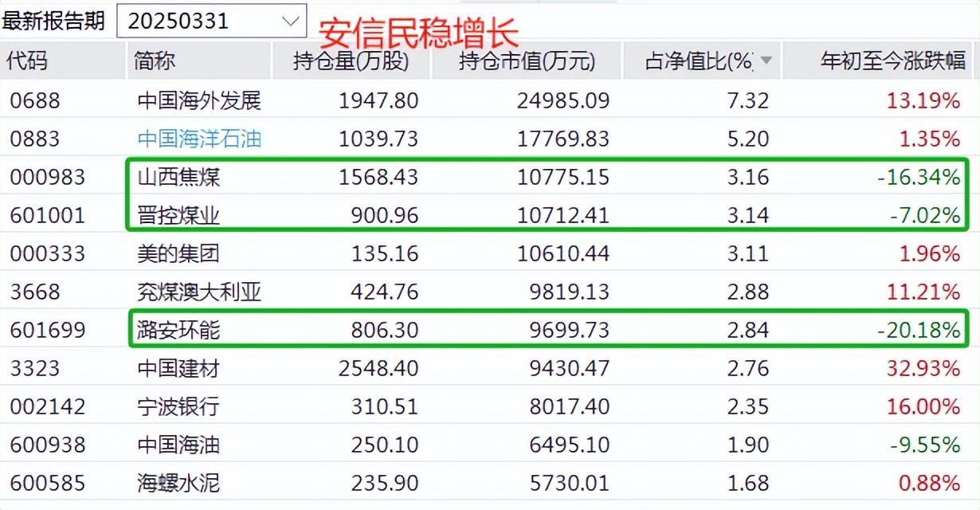Select stock name 中国海油

tap(178, 445)
